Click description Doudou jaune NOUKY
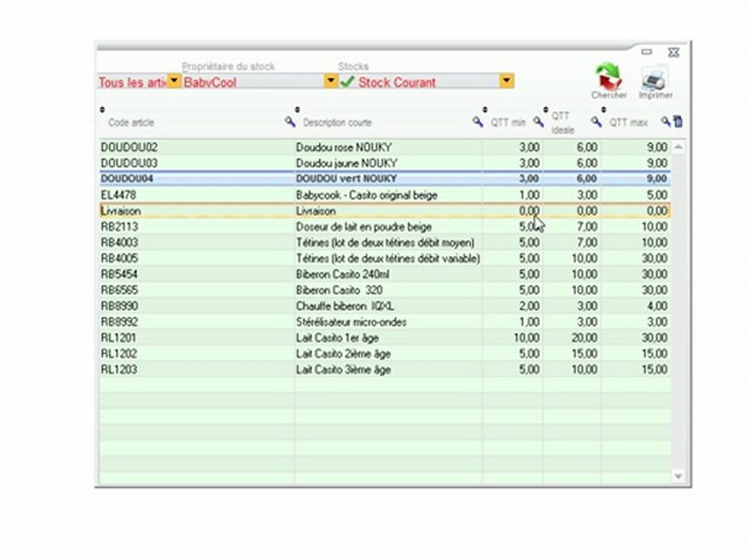 coord(346,163)
